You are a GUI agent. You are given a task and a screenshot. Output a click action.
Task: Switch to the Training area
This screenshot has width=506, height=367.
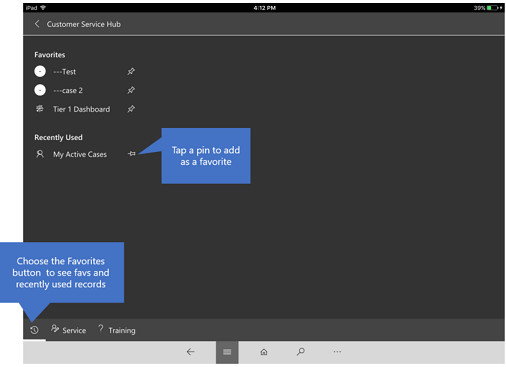(117, 330)
